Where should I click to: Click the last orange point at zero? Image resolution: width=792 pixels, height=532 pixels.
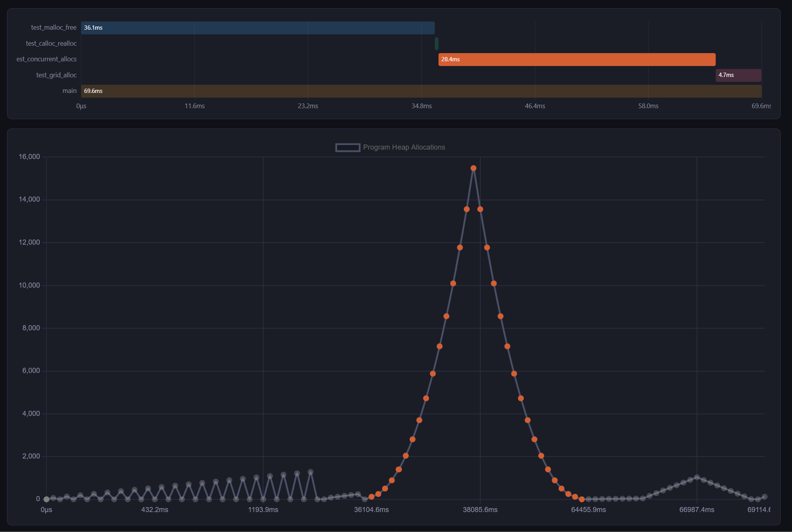coord(582,499)
